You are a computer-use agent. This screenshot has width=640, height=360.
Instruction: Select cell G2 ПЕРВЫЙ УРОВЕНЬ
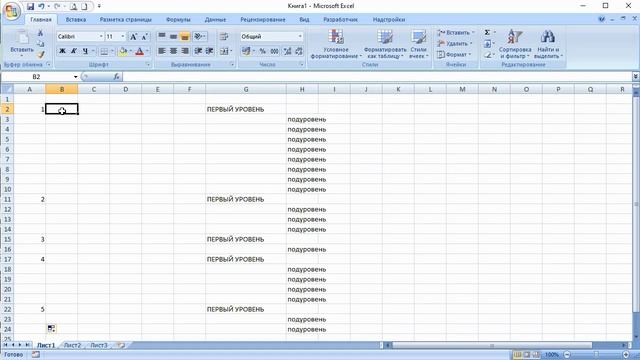point(246,109)
